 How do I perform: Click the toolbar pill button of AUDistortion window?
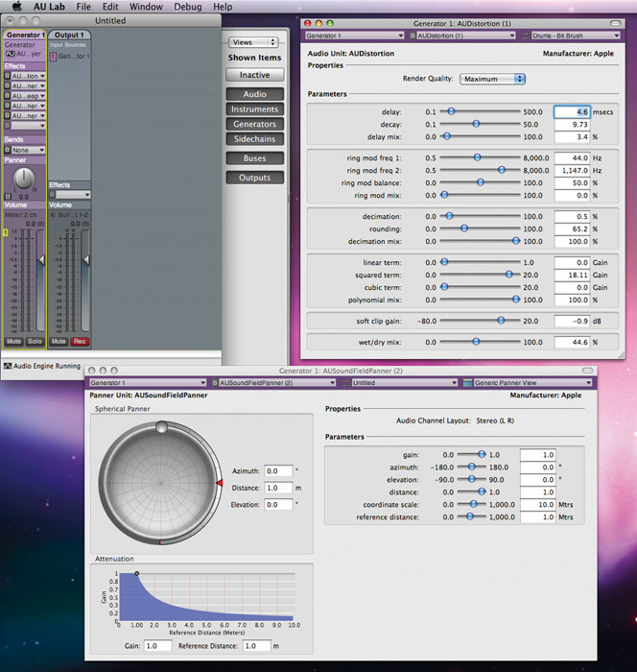pos(615,23)
